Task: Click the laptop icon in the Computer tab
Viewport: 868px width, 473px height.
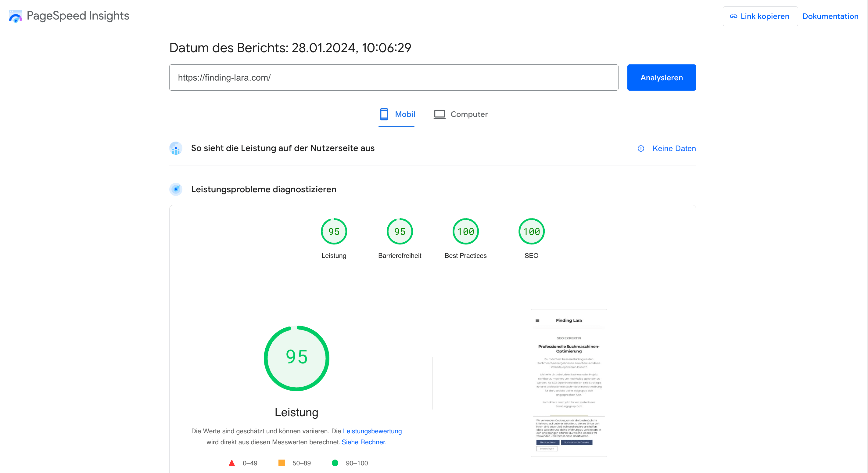Action: click(439, 114)
